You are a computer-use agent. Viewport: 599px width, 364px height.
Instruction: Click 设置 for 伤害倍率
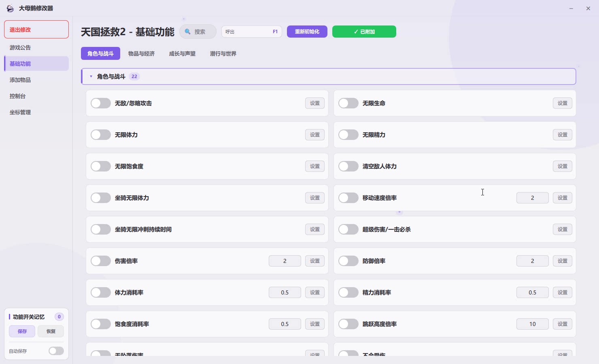point(315,261)
